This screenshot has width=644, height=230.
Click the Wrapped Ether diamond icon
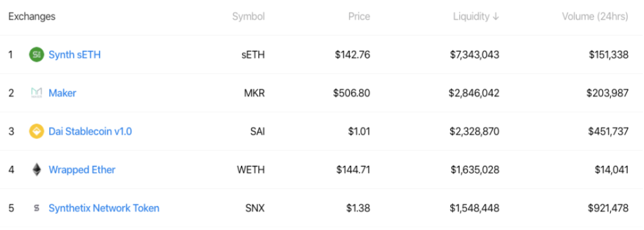click(x=36, y=170)
